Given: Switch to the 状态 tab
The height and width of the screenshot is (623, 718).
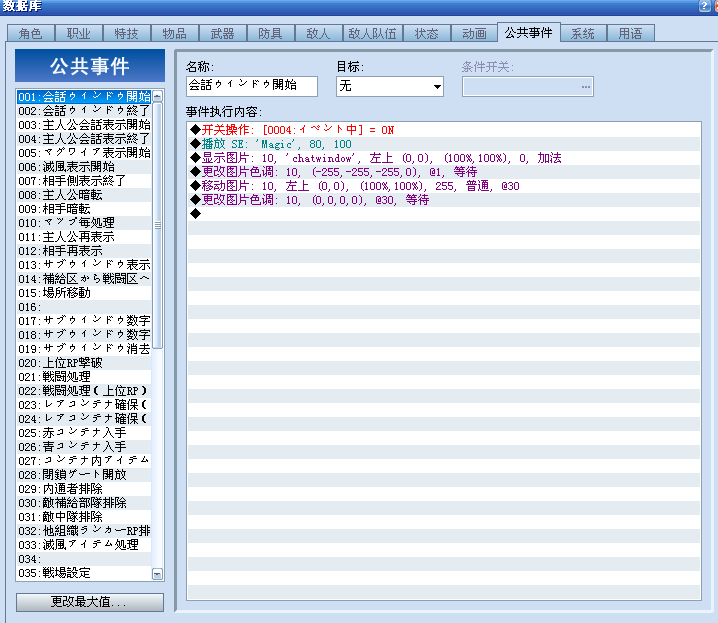Looking at the screenshot, I should coord(427,33).
